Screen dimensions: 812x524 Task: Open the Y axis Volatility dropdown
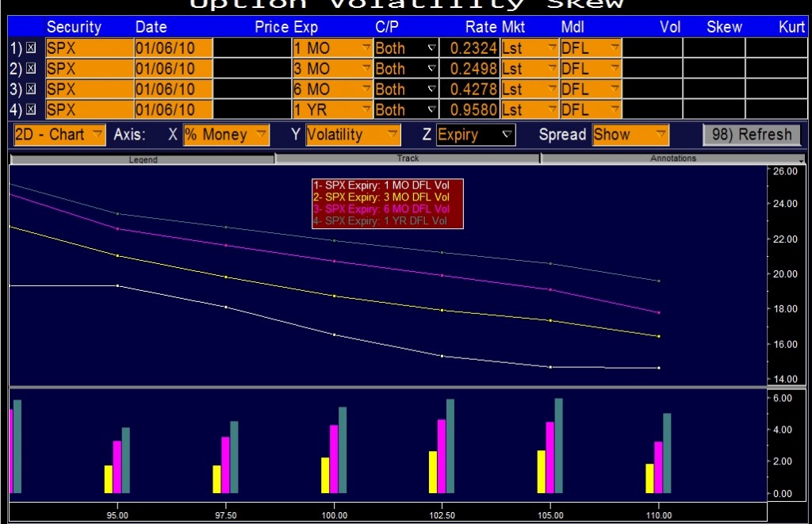[x=351, y=134]
